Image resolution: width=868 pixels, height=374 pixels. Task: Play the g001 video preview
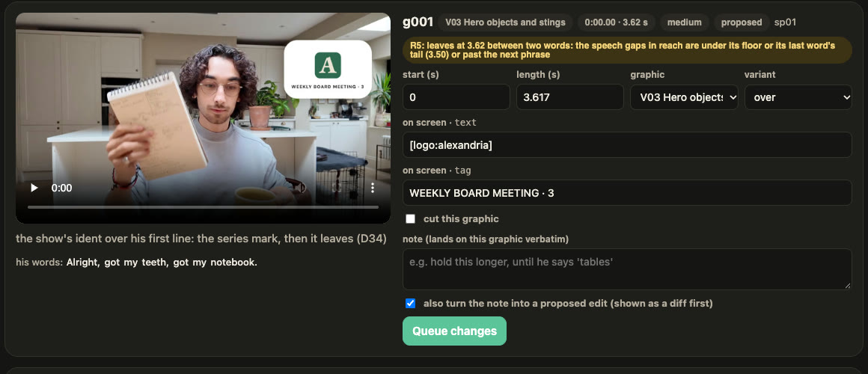(x=34, y=188)
